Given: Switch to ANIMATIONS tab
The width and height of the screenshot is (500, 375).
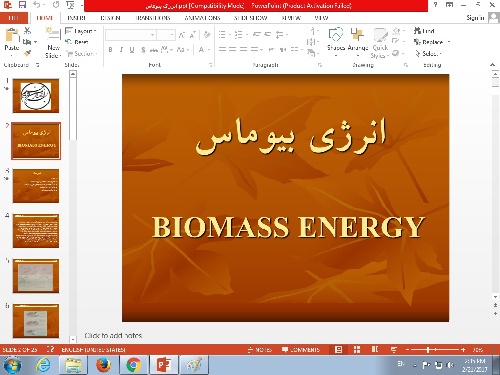Looking at the screenshot, I should point(203,18).
